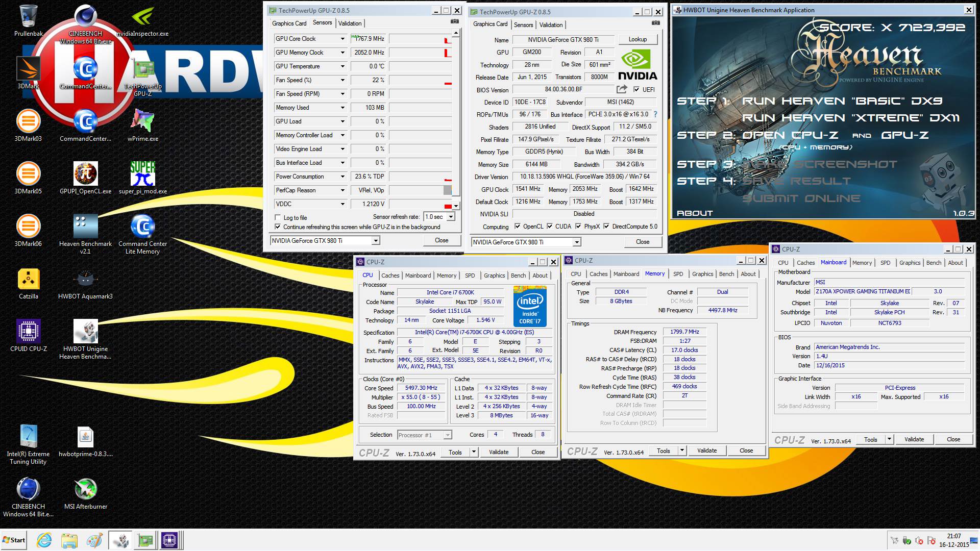Open GPU selector dropdown in Graphics Card window
The height and width of the screenshot is (551, 980).
pos(577,242)
